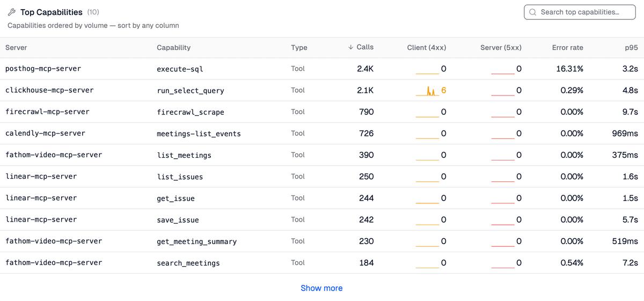Screen dimensions: 644x301
Task: Click the 184 calls value
Action: (367, 262)
